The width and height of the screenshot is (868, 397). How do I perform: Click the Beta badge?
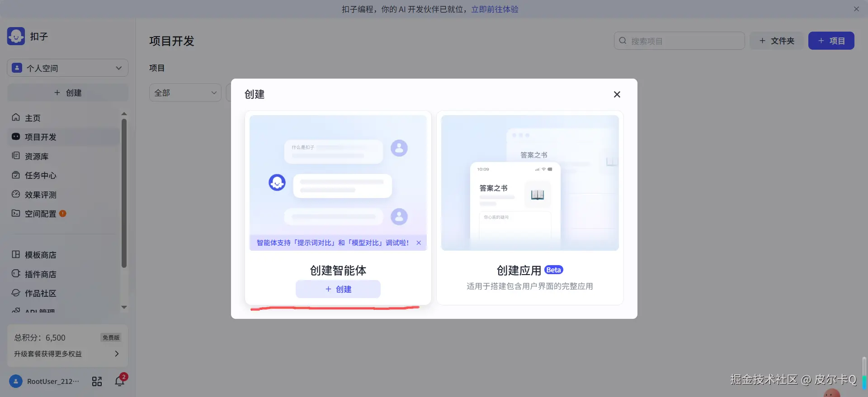(553, 270)
